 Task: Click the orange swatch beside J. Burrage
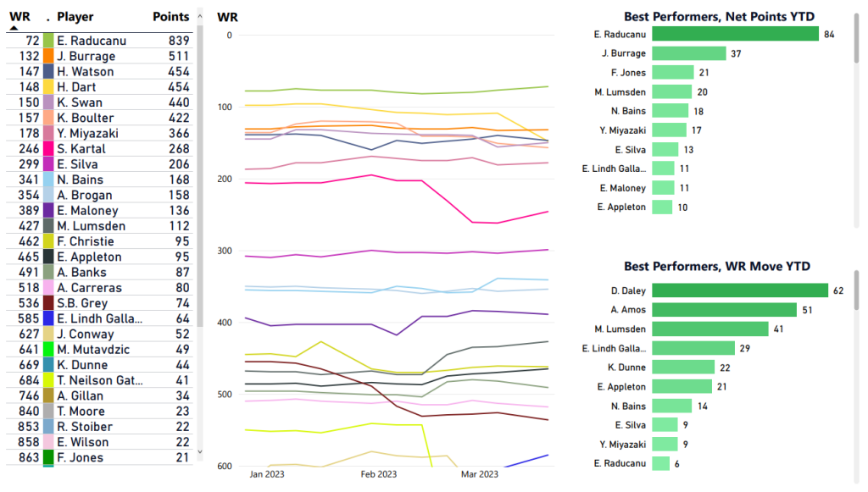[49, 56]
